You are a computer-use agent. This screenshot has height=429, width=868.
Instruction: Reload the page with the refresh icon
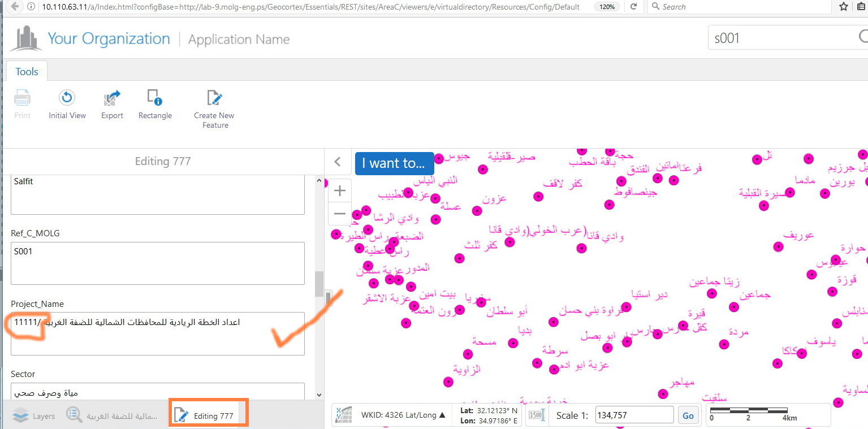[x=634, y=7]
